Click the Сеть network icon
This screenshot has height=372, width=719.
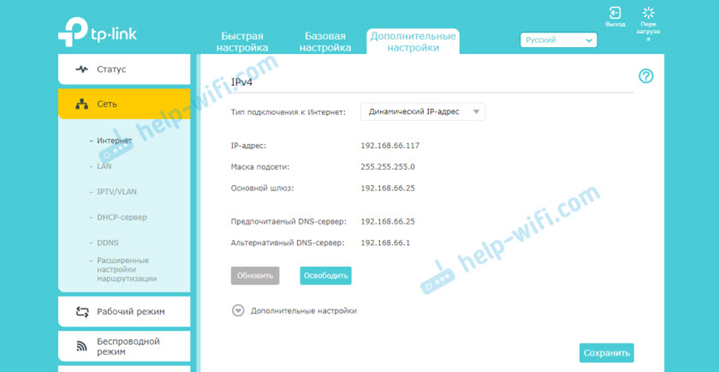82,104
